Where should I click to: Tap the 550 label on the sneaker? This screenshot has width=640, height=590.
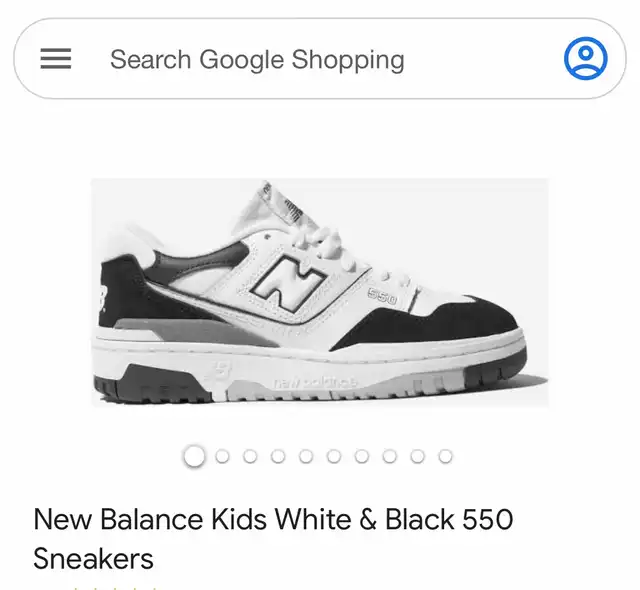coord(382,296)
